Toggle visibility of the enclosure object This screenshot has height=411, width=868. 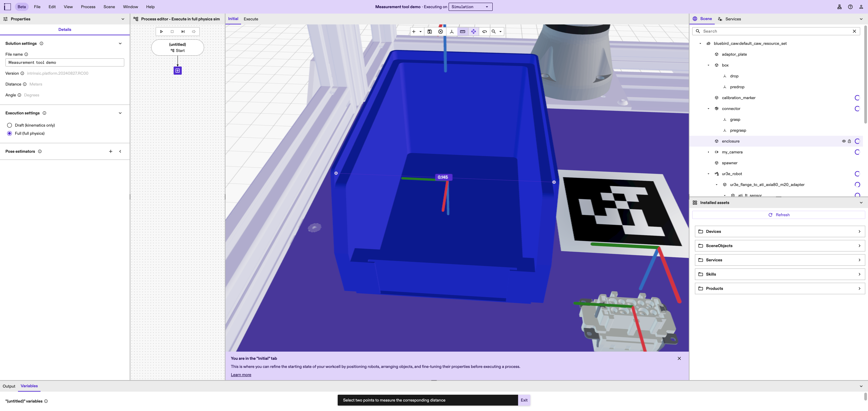tap(844, 141)
